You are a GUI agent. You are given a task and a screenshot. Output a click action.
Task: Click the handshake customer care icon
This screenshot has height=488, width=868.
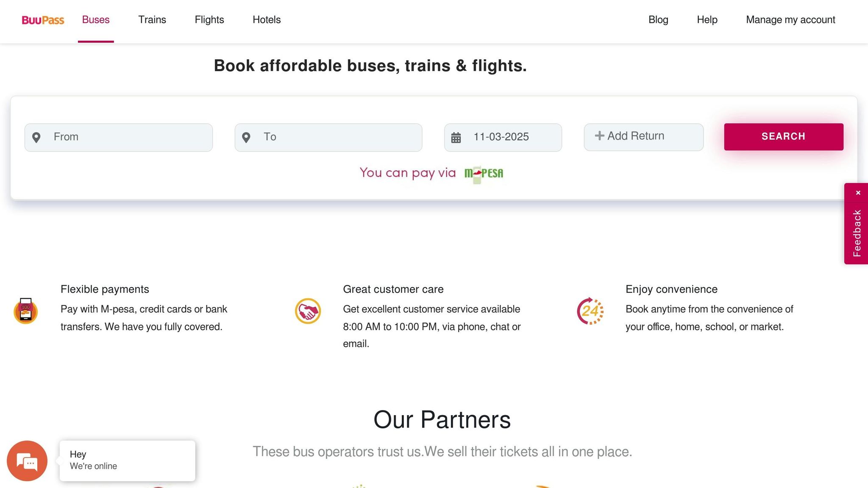coord(308,311)
